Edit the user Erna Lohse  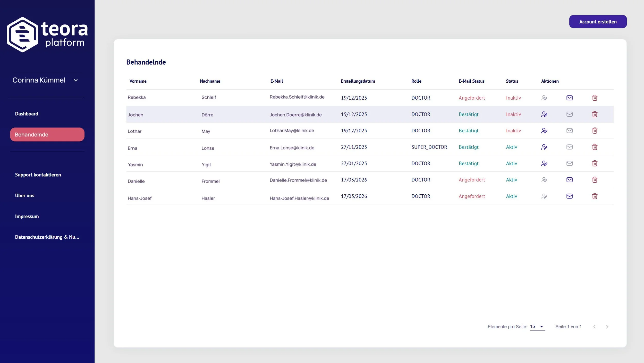(x=544, y=147)
